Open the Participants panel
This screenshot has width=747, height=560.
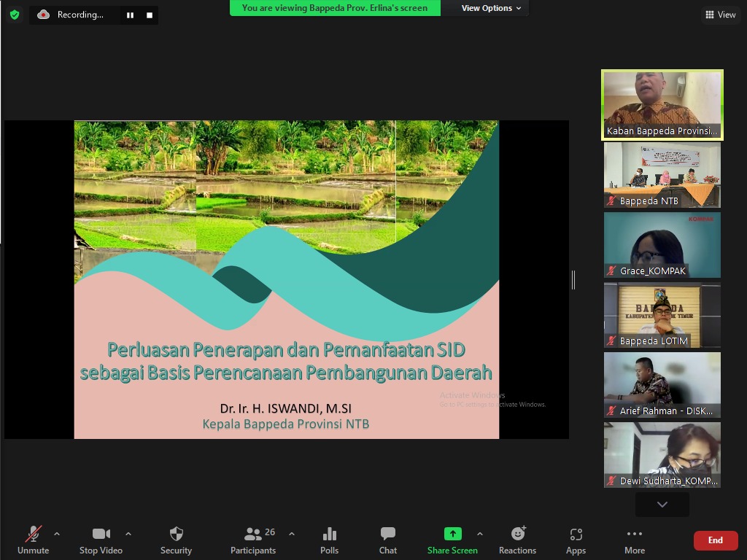coord(253,540)
